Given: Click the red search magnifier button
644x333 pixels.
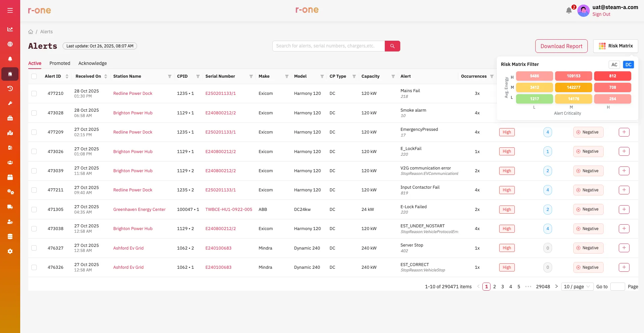Looking at the screenshot, I should pos(393,46).
